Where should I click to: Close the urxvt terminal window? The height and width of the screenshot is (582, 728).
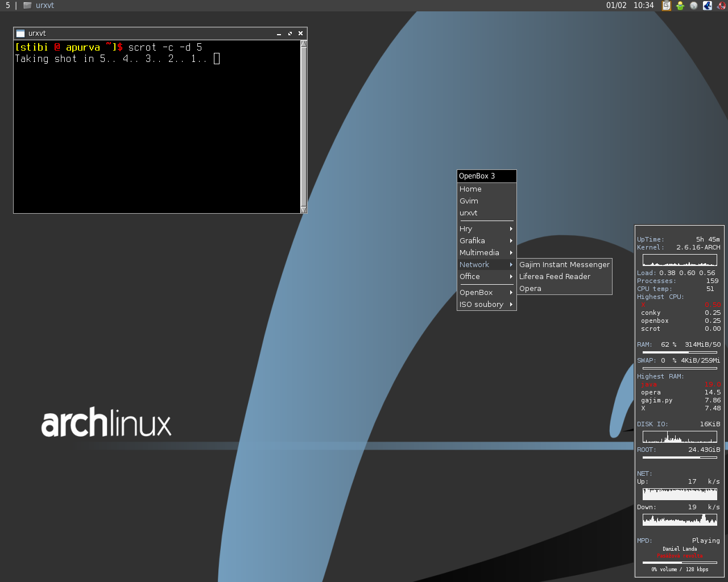tap(300, 34)
